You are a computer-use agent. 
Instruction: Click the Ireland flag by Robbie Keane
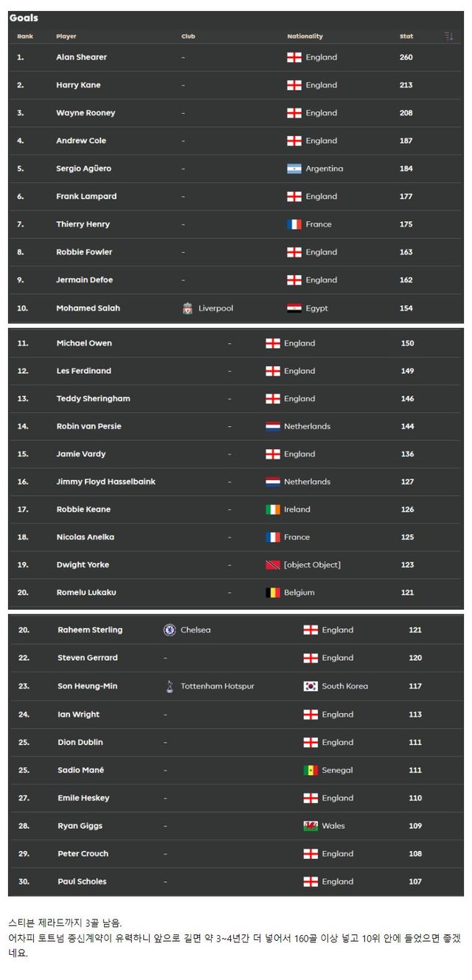(272, 509)
